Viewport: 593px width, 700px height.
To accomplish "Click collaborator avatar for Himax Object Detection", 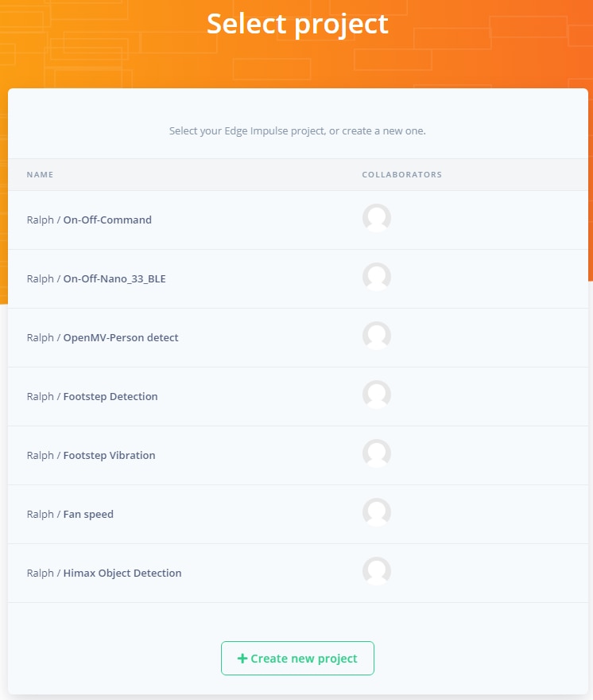I will coord(376,572).
